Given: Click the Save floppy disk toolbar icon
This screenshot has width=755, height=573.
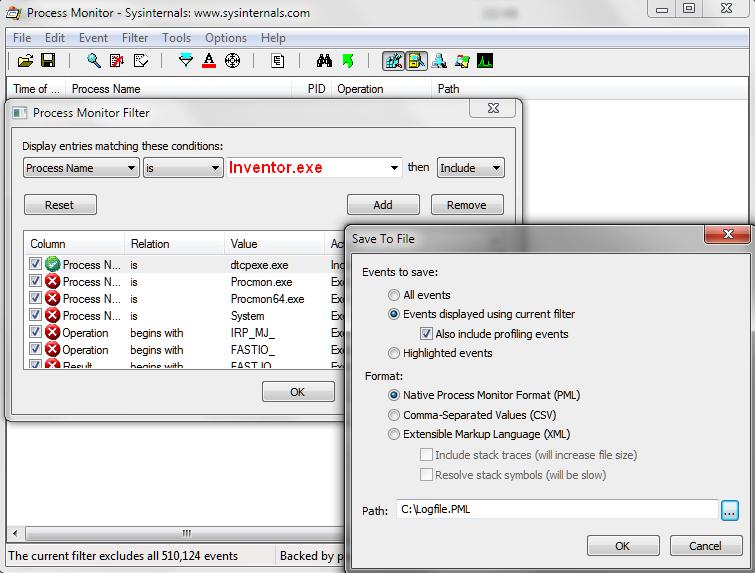Looking at the screenshot, I should pyautogui.click(x=48, y=61).
